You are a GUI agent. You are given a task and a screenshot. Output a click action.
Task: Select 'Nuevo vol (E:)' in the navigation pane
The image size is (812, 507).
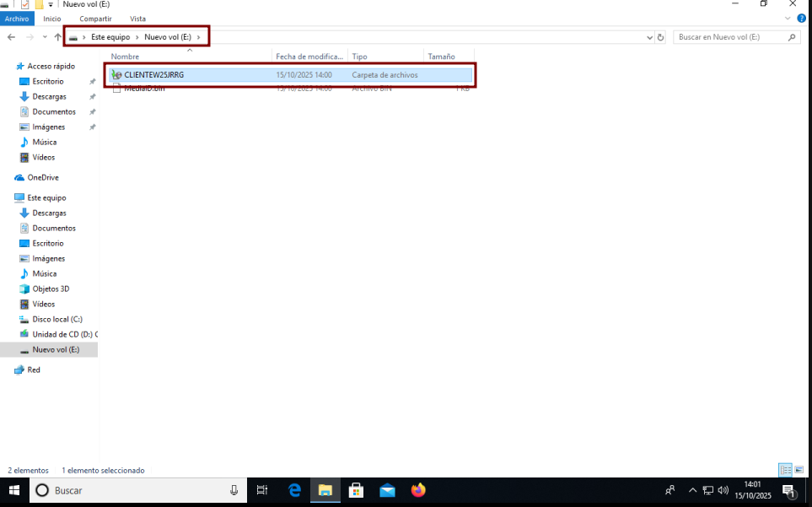(49, 349)
